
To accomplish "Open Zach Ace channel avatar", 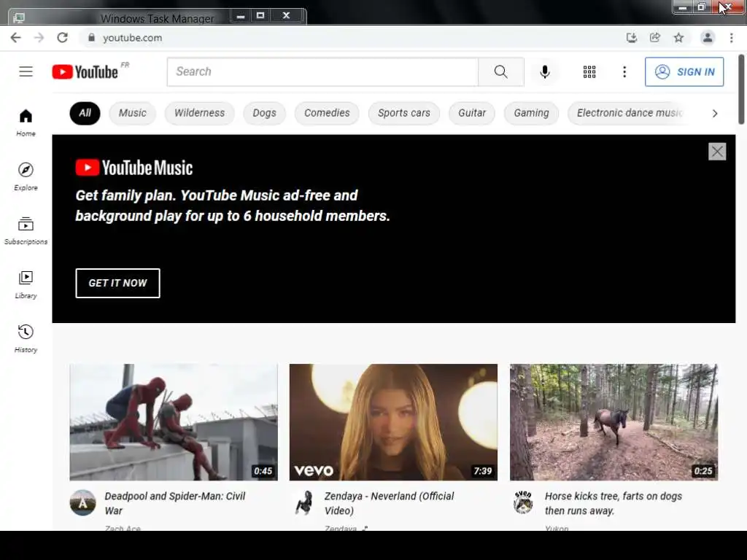I will tap(83, 503).
